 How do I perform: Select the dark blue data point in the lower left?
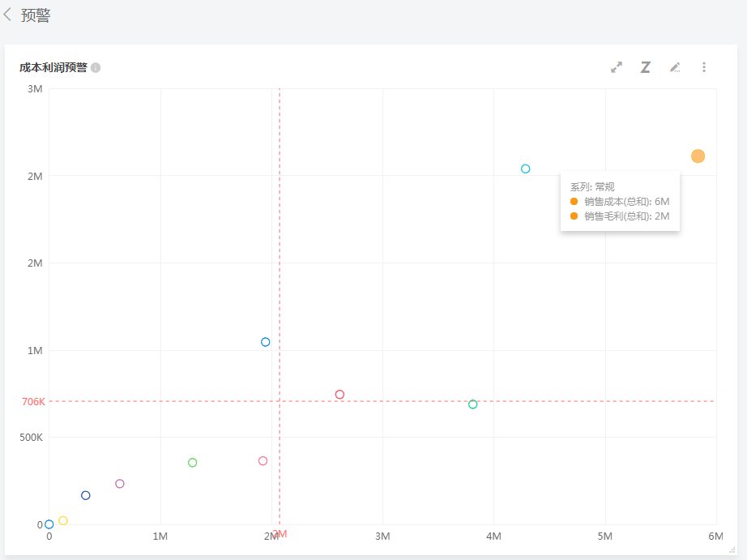pos(86,495)
